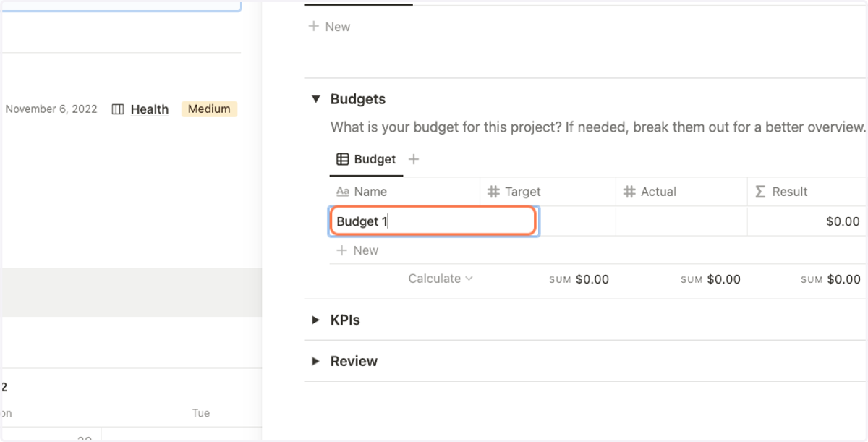Screen dimensions: 868x442
Task: Open the Health linked page
Action: (150, 109)
